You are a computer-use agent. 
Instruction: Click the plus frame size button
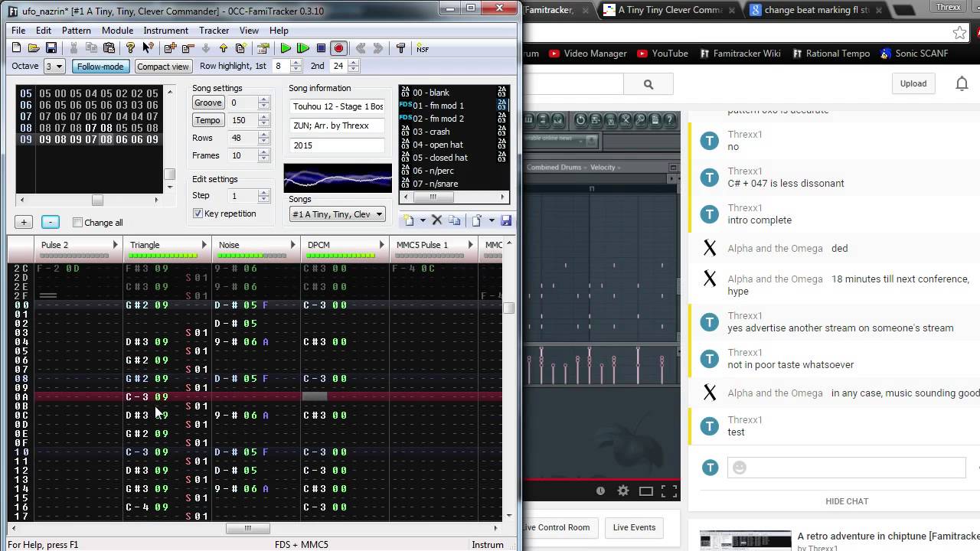24,222
